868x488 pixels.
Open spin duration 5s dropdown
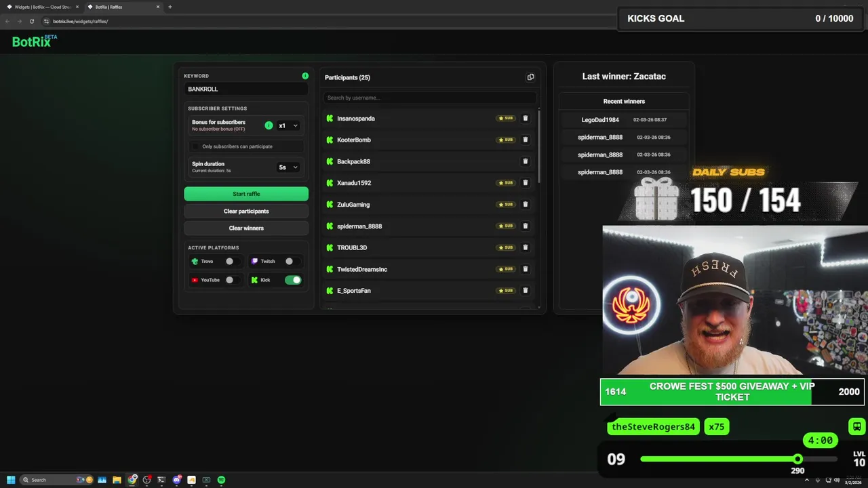(x=288, y=167)
